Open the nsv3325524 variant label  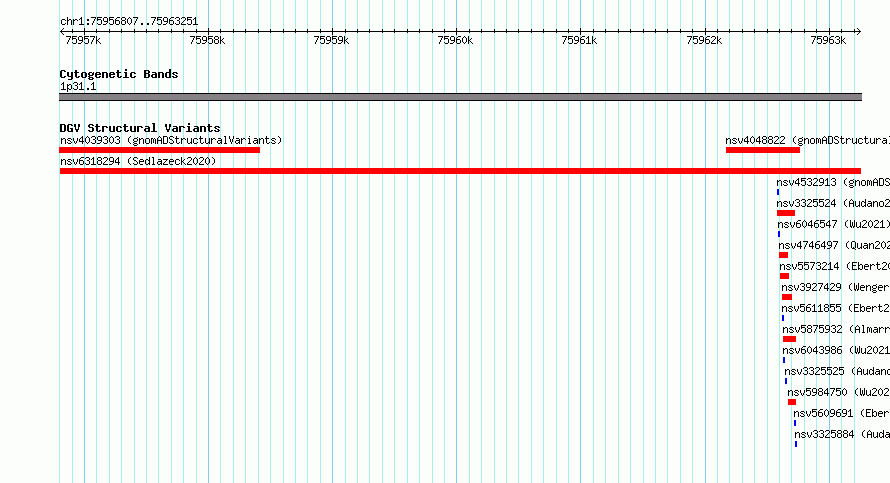point(833,203)
